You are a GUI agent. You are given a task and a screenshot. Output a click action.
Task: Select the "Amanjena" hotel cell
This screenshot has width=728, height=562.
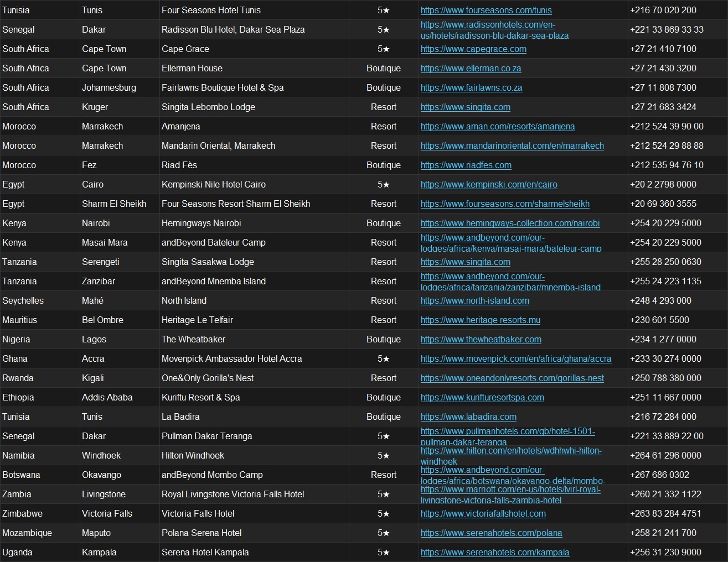click(x=254, y=126)
